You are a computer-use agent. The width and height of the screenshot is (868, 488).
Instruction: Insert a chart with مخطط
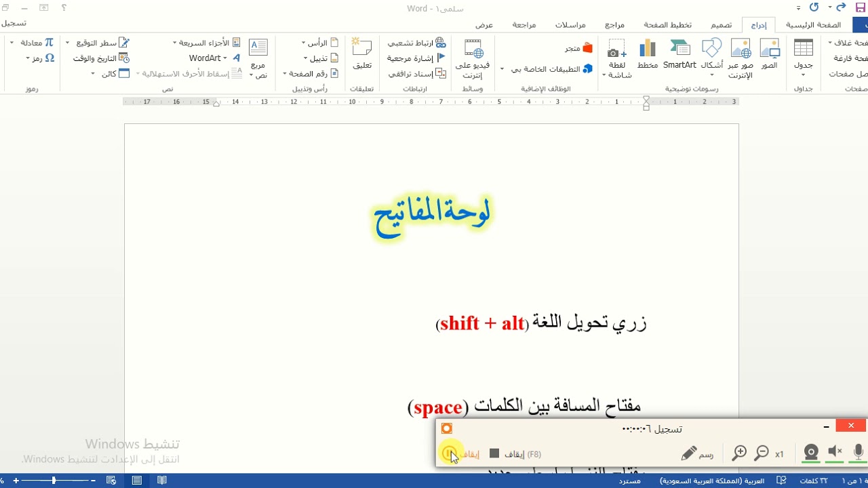(x=648, y=54)
